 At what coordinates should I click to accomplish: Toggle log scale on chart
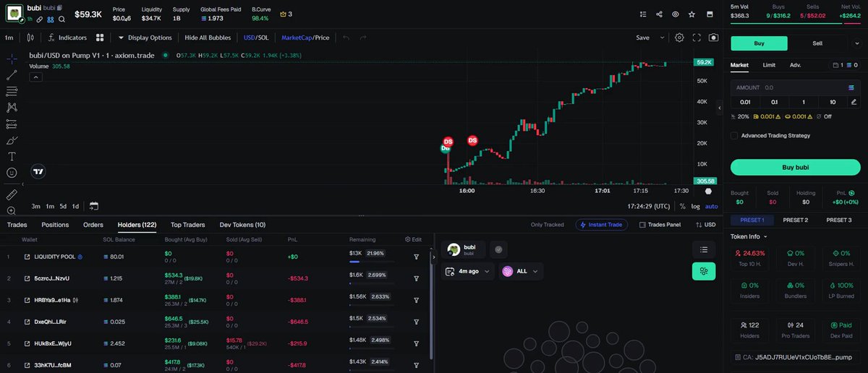(695, 206)
